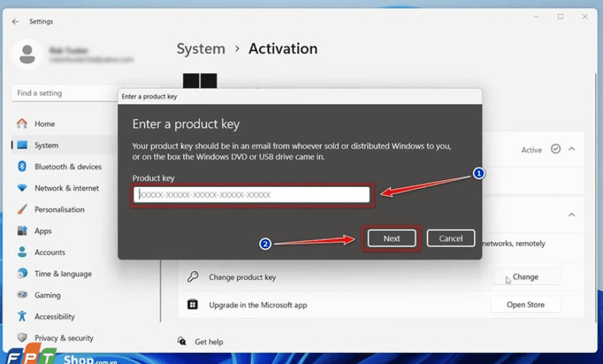Screen dimensions: 603x364
Task: Go to Home in sidebar
Action: click(45, 124)
